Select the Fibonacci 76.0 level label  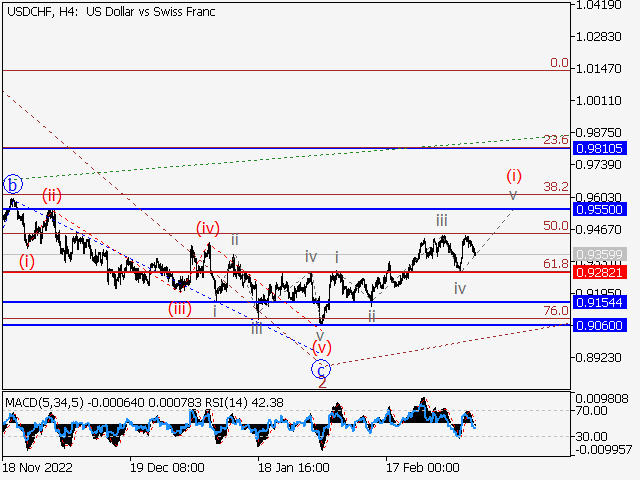tap(556, 311)
